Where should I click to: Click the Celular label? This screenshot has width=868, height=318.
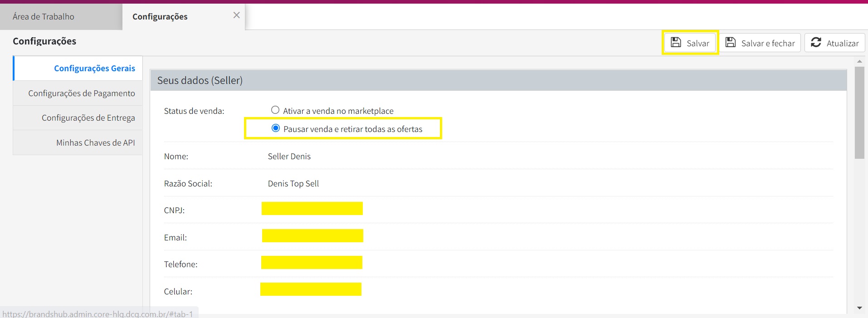[x=178, y=291]
